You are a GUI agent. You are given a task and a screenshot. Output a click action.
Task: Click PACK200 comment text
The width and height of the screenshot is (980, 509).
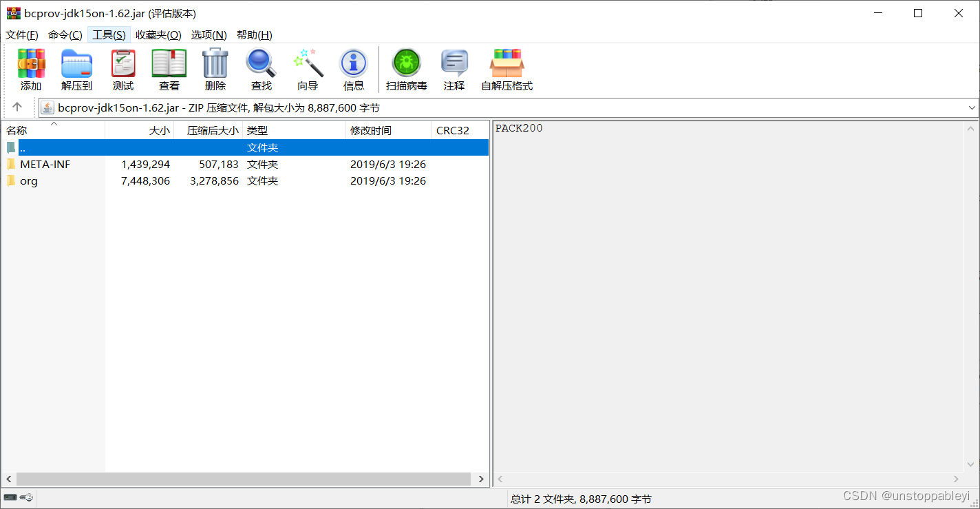point(519,128)
